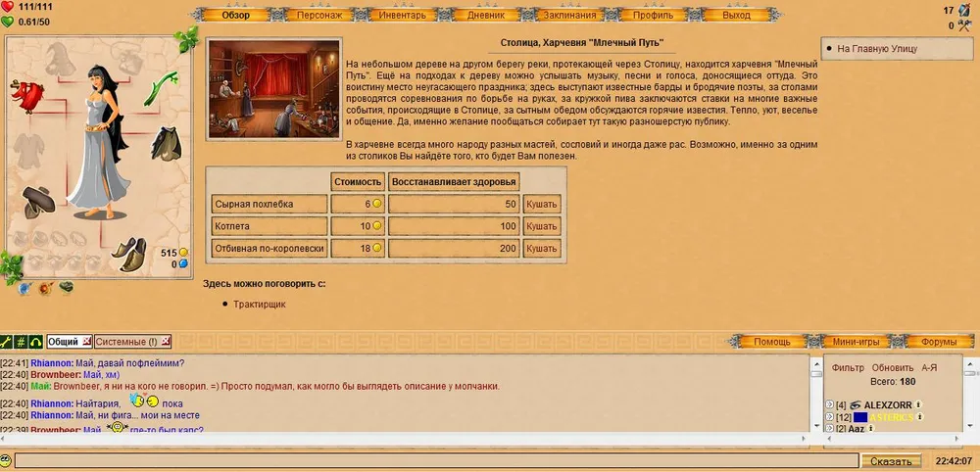Click info icon next to ALEXZORR
Image resolution: width=980 pixels, height=472 pixels.
pos(918,404)
